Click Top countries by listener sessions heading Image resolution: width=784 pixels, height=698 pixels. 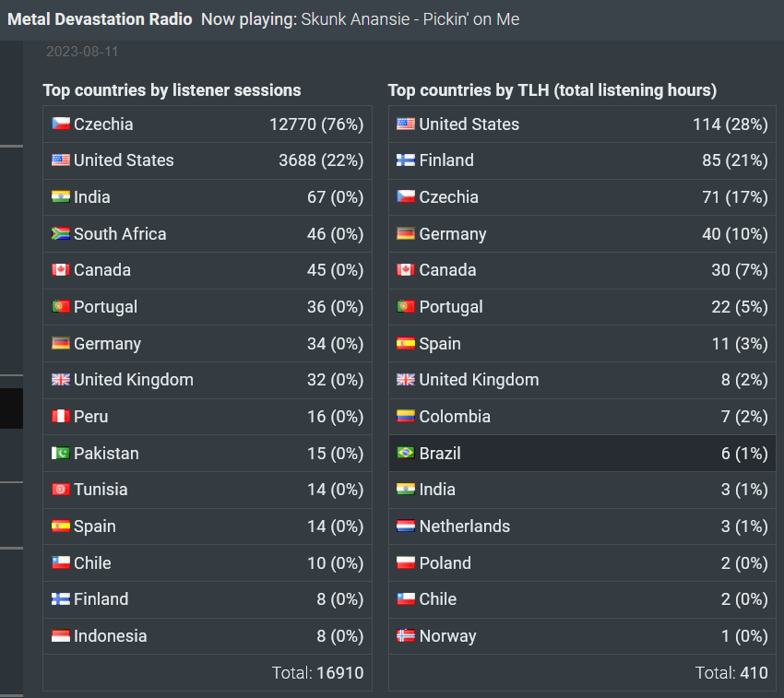point(172,90)
